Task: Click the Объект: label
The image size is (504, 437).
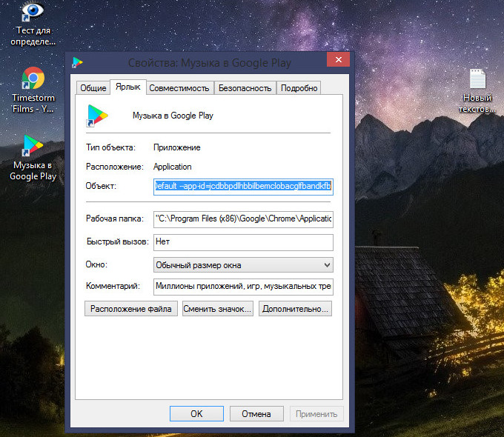Action: click(x=101, y=186)
